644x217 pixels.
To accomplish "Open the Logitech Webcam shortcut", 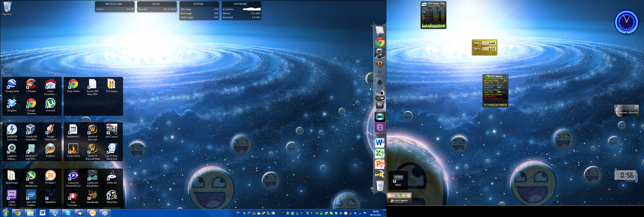I will [12, 152].
